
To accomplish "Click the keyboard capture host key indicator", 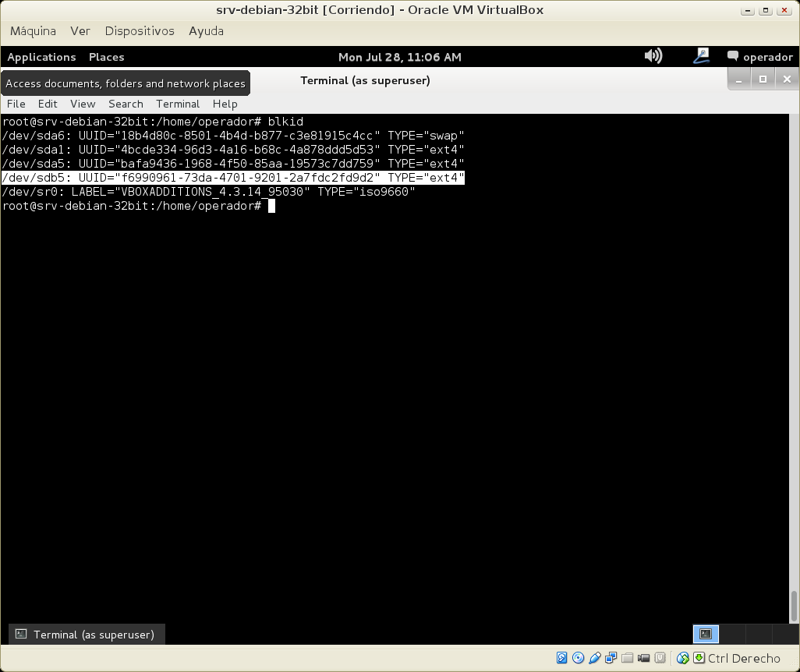I will point(699,658).
